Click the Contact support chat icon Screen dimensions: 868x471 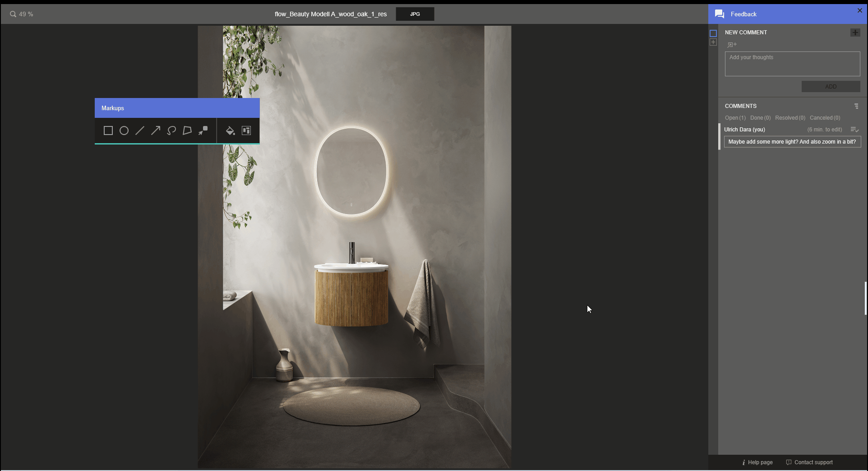click(x=789, y=462)
